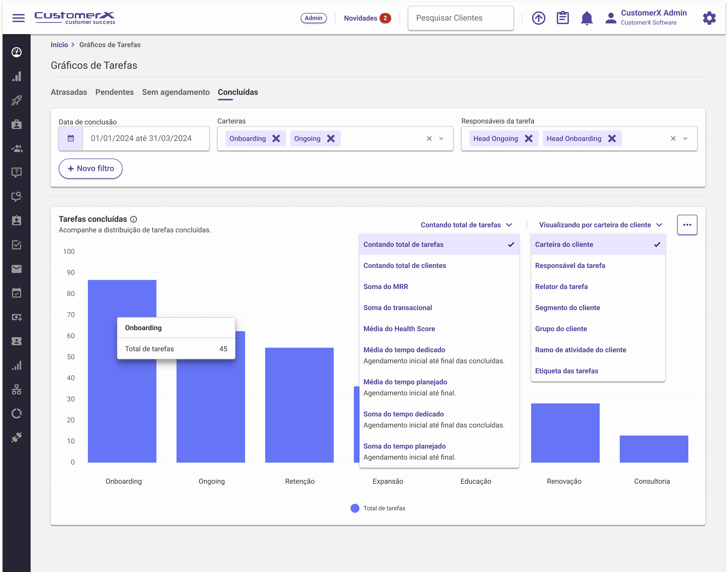
Task: Click the upload arrow circle icon
Action: click(538, 18)
